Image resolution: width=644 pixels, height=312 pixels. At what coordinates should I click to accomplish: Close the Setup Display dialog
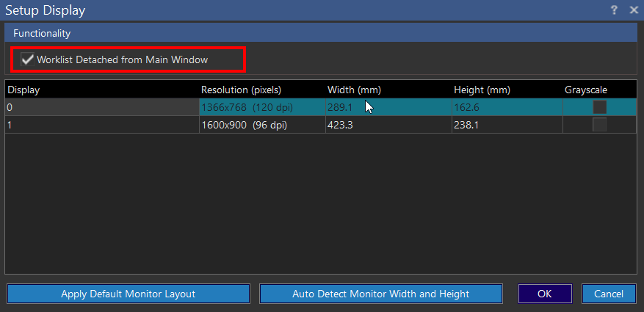click(x=633, y=10)
